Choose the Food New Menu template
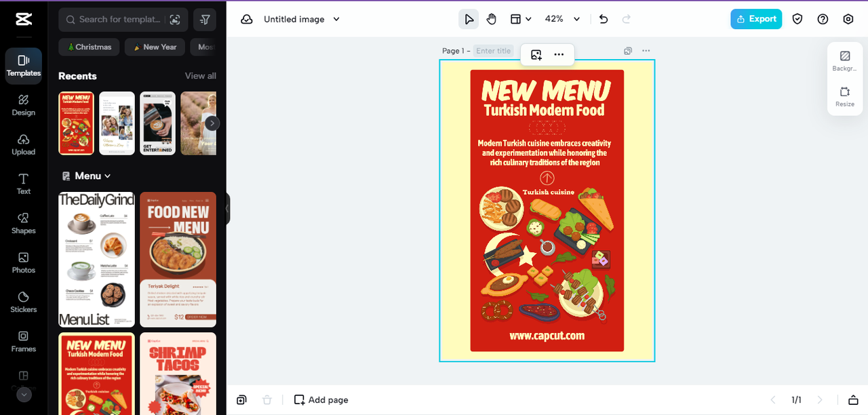 [x=178, y=259]
